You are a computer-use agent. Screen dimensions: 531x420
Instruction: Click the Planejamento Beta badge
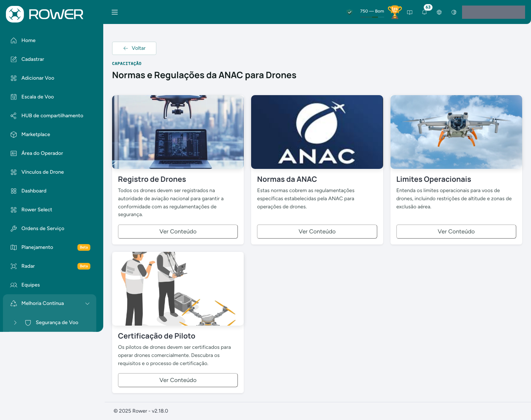(84, 247)
